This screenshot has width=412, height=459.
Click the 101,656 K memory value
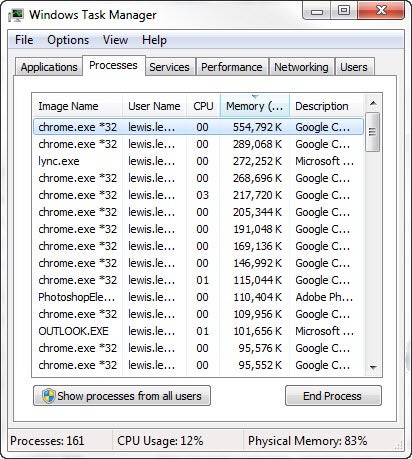coord(257,331)
